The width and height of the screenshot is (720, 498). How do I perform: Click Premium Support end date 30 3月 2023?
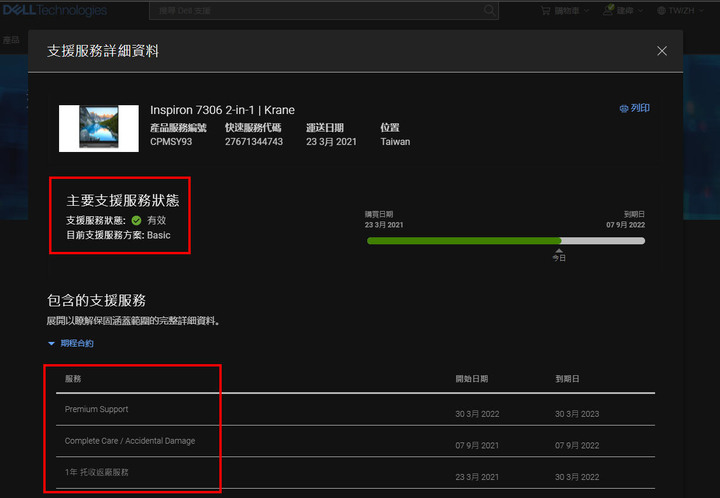tap(577, 414)
